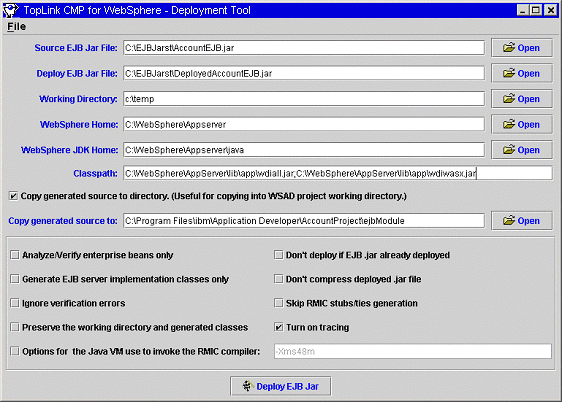Viewport: 562px width, 402px height.
Task: Click the WebSphere JDK Home text field
Action: pyautogui.click(x=304, y=150)
